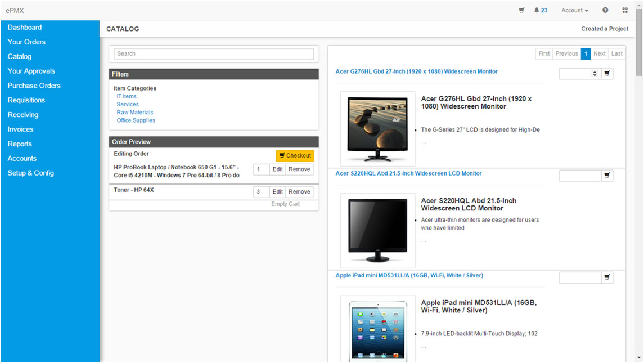Open Apple iPad mini MD531LL/A link
The height and width of the screenshot is (363, 644).
[x=409, y=275]
